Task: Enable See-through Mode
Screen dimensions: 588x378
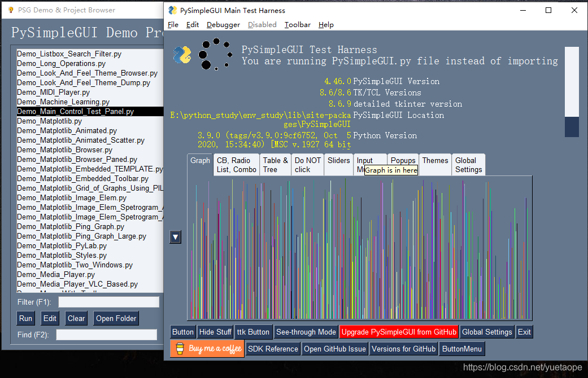Action: (306, 332)
